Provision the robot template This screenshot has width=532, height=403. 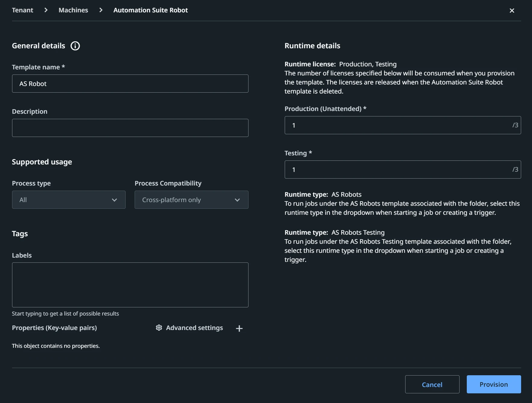(x=494, y=384)
